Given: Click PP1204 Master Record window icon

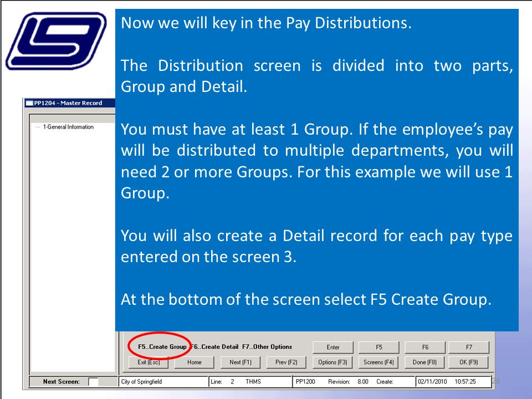Looking at the screenshot, I should (x=29, y=103).
